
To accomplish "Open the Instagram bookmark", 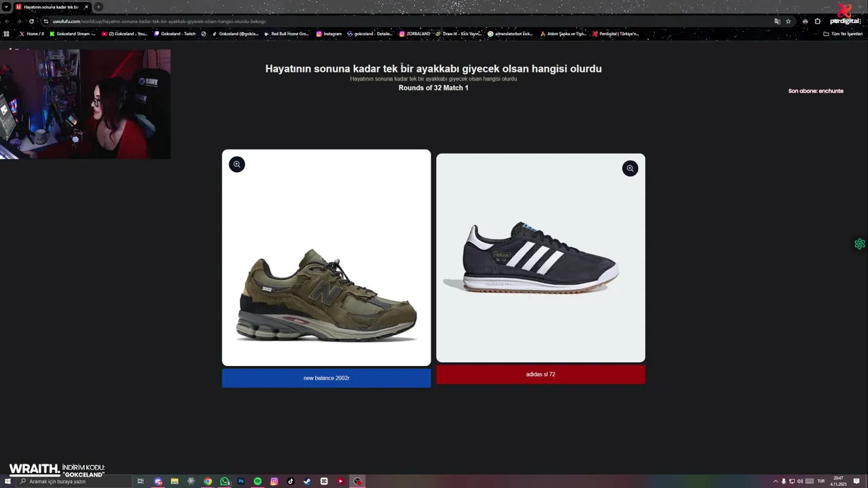I will [x=329, y=34].
